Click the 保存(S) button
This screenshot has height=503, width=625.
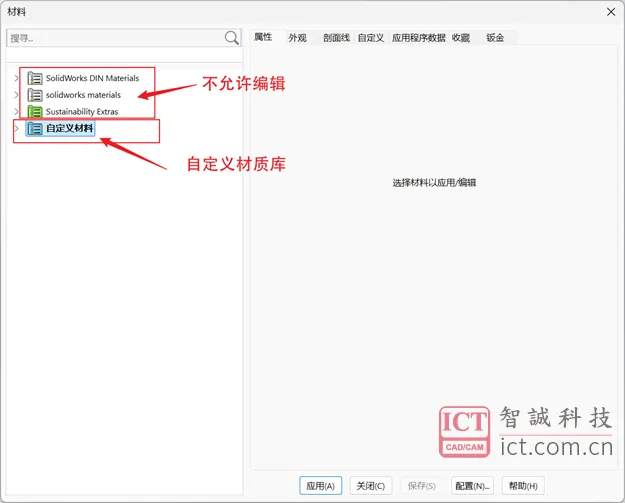tap(421, 486)
